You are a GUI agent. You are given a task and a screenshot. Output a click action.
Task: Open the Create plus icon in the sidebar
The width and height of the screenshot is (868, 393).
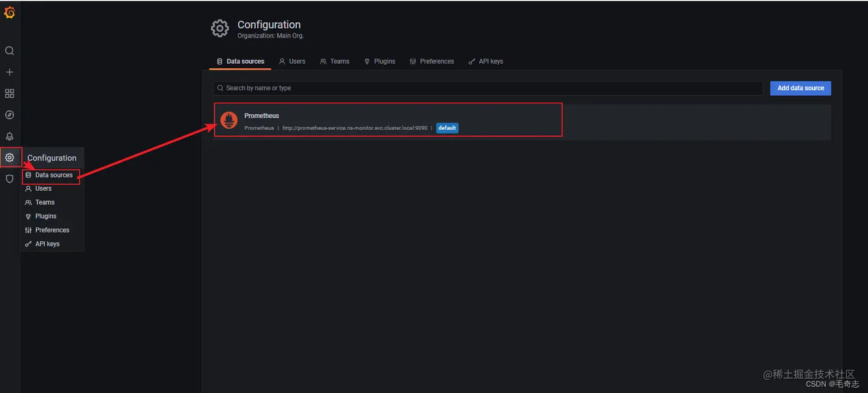[10, 72]
